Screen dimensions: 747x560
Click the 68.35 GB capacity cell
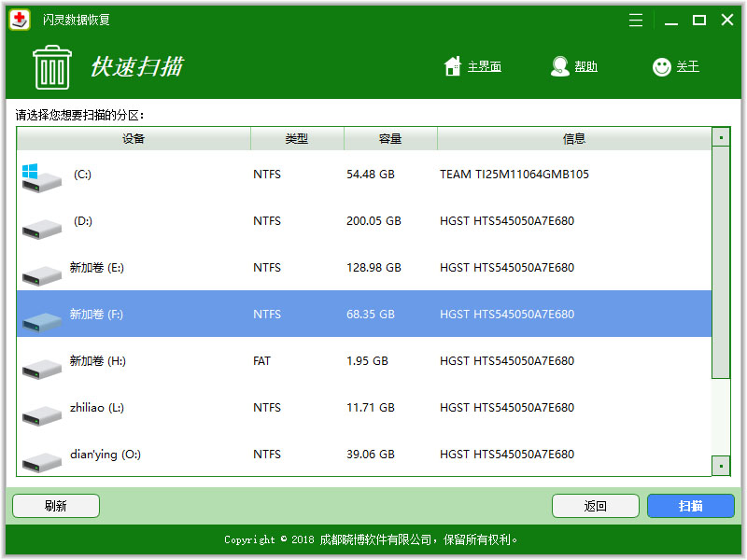coord(371,315)
